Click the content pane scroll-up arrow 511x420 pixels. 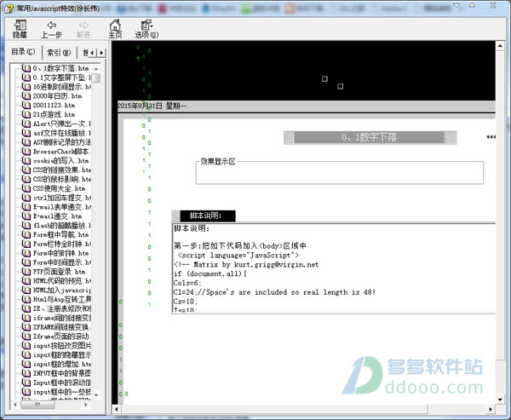point(500,46)
